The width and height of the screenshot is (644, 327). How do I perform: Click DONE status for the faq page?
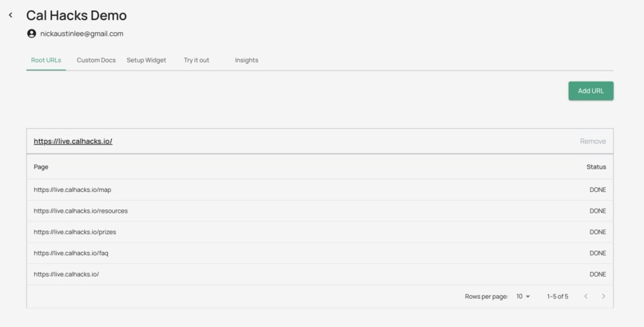click(598, 253)
